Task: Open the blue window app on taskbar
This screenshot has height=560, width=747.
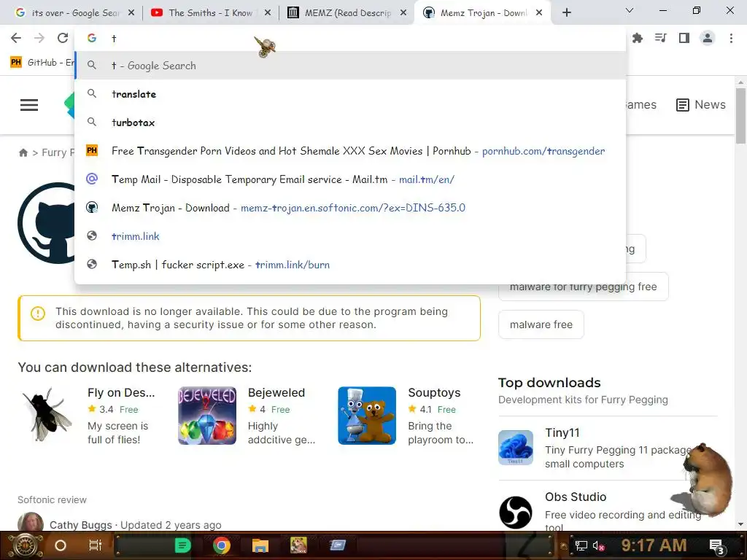Action: [338, 545]
